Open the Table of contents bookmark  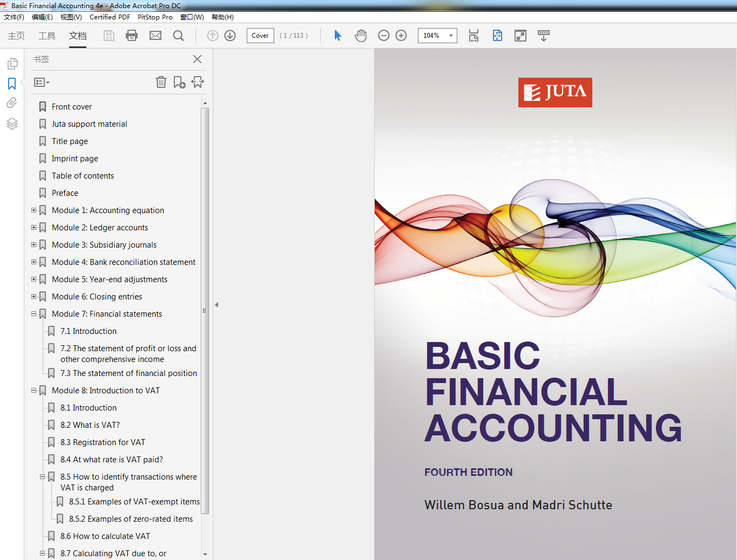click(x=83, y=176)
